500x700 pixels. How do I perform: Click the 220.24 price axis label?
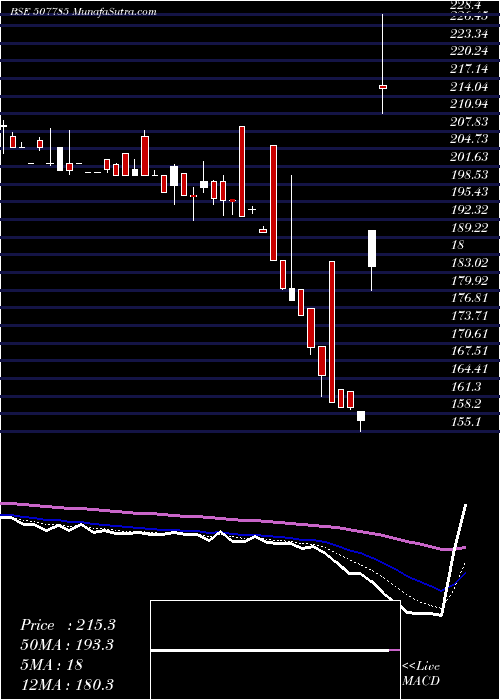(468, 51)
